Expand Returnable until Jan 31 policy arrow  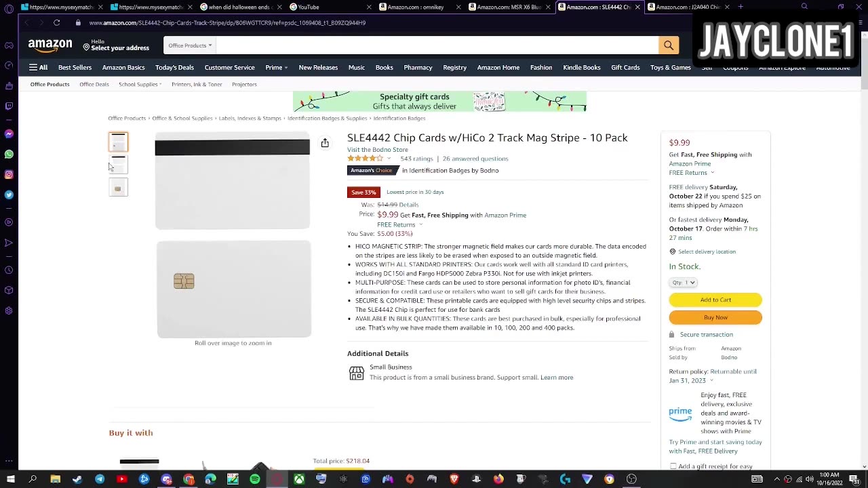click(711, 380)
